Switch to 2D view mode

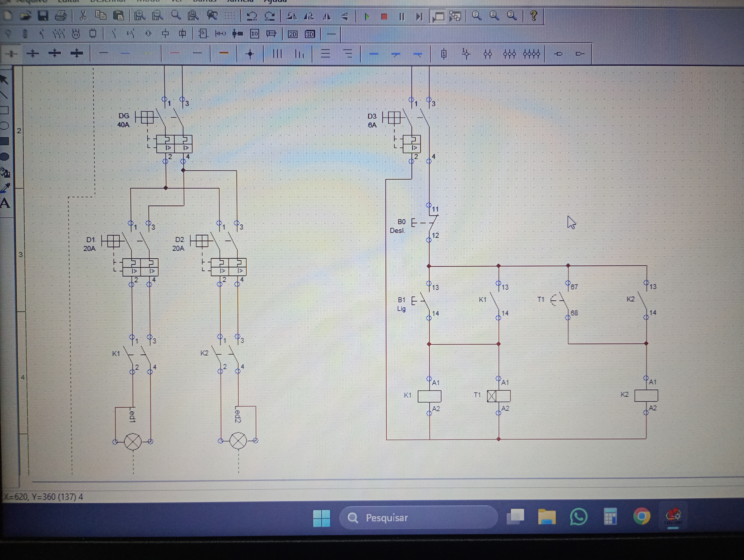tap(293, 34)
